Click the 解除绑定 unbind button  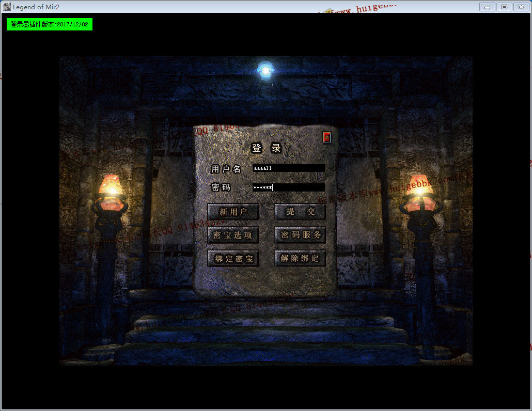tap(300, 258)
